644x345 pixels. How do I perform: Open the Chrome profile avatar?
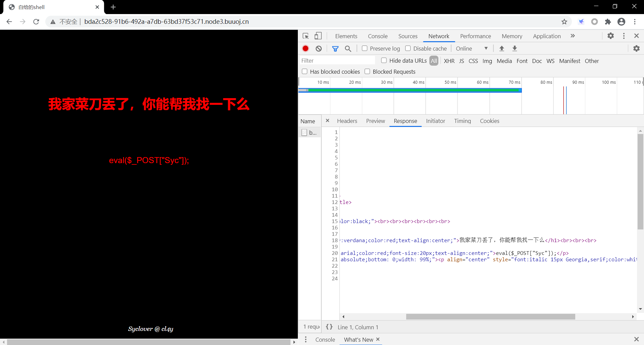click(622, 22)
